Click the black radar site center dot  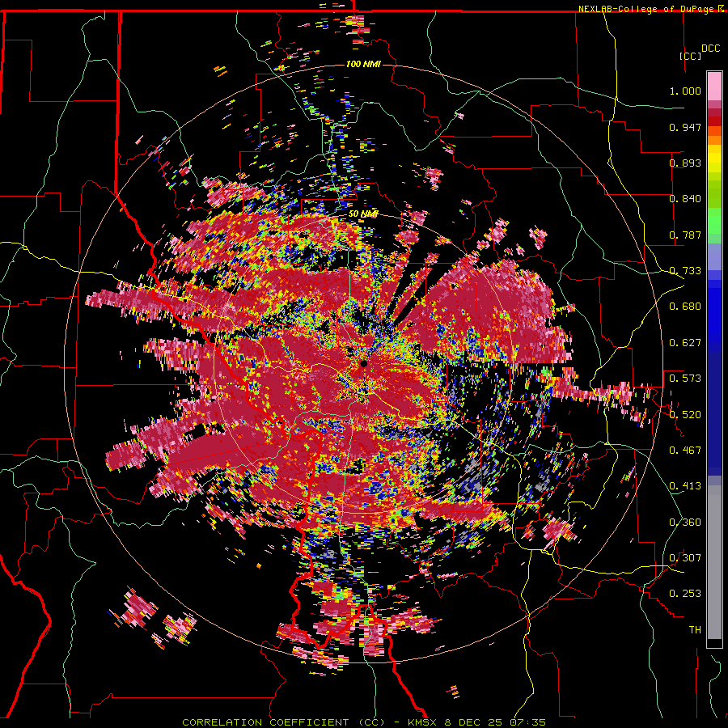[364, 363]
